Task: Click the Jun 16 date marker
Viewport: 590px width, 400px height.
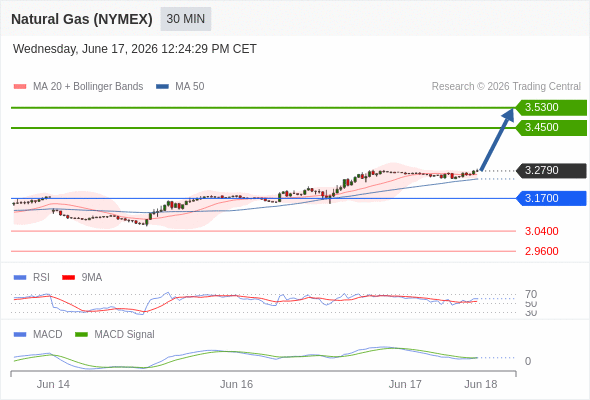Action: click(x=236, y=384)
